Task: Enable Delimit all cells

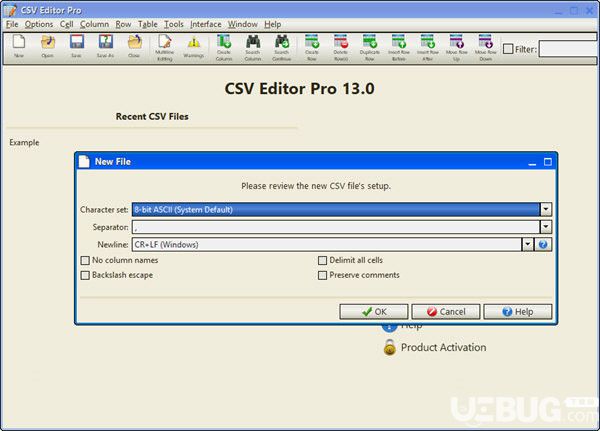Action: click(x=323, y=261)
